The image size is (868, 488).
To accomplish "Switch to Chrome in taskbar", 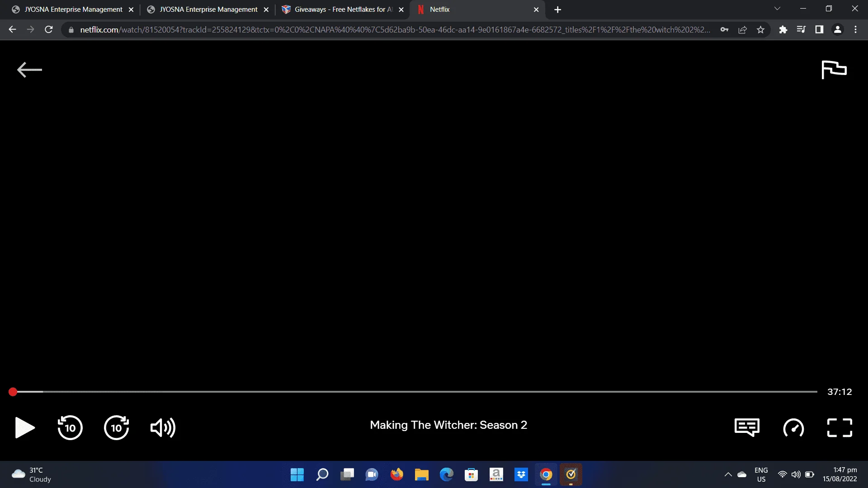I will coord(546,474).
